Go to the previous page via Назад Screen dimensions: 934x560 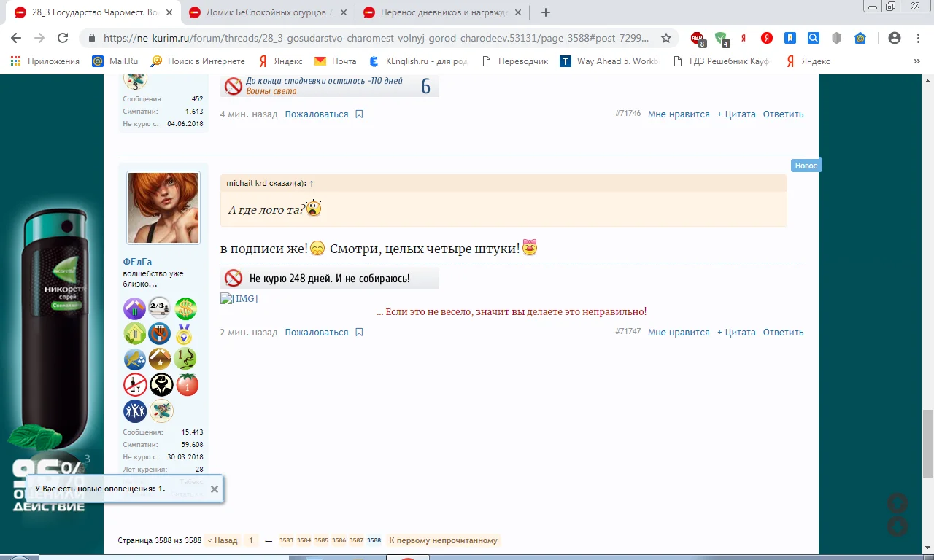coord(223,541)
